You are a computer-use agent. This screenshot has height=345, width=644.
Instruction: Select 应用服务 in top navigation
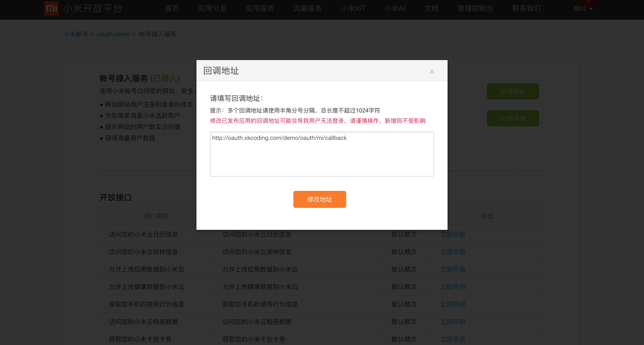pos(260,9)
